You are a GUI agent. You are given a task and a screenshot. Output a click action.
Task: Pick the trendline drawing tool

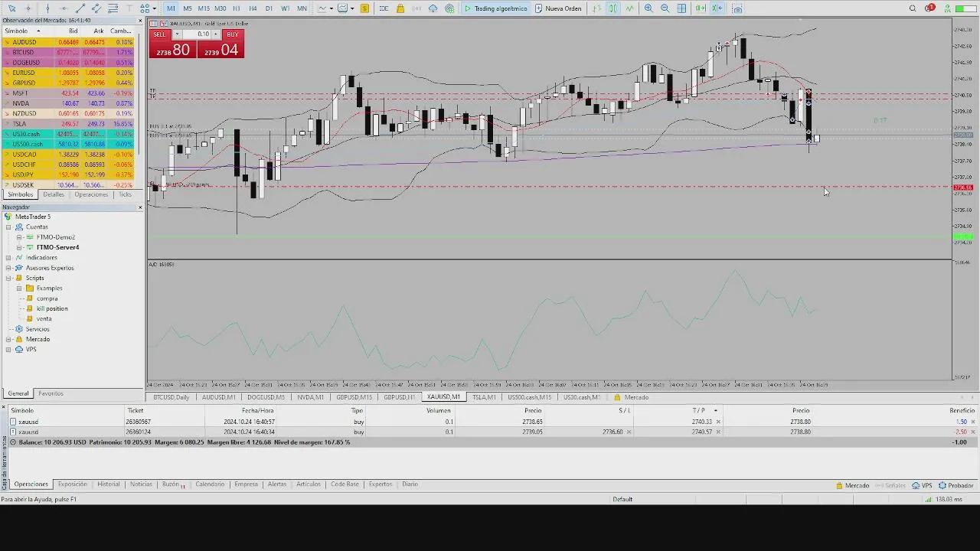80,8
